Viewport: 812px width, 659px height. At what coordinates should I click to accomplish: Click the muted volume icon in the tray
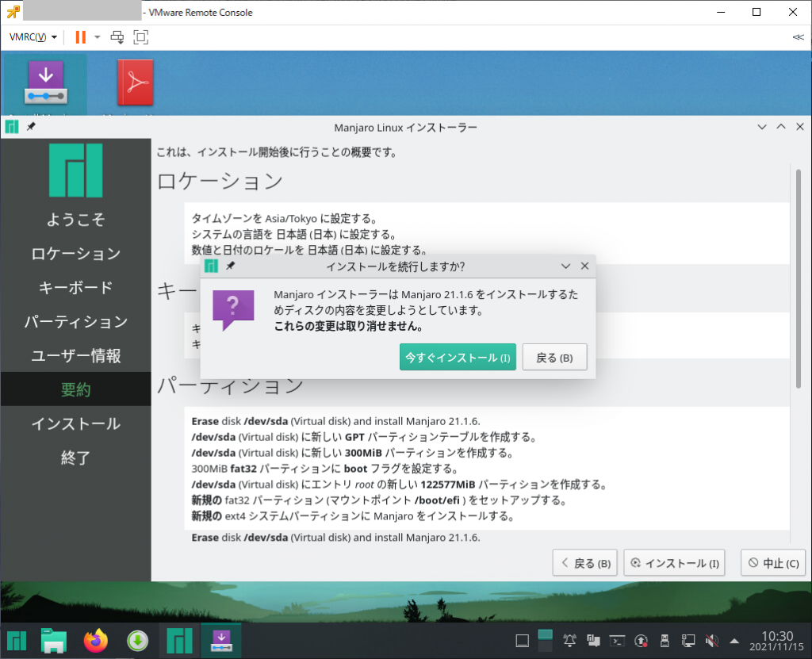point(712,642)
